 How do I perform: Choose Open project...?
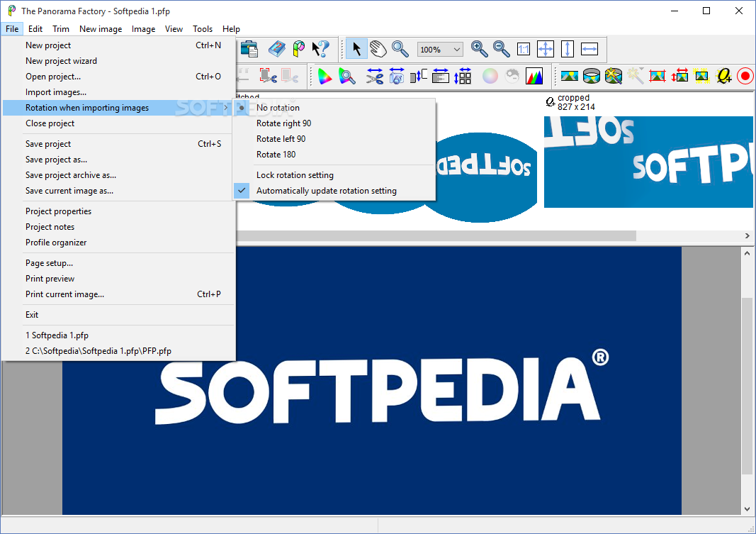pos(118,76)
